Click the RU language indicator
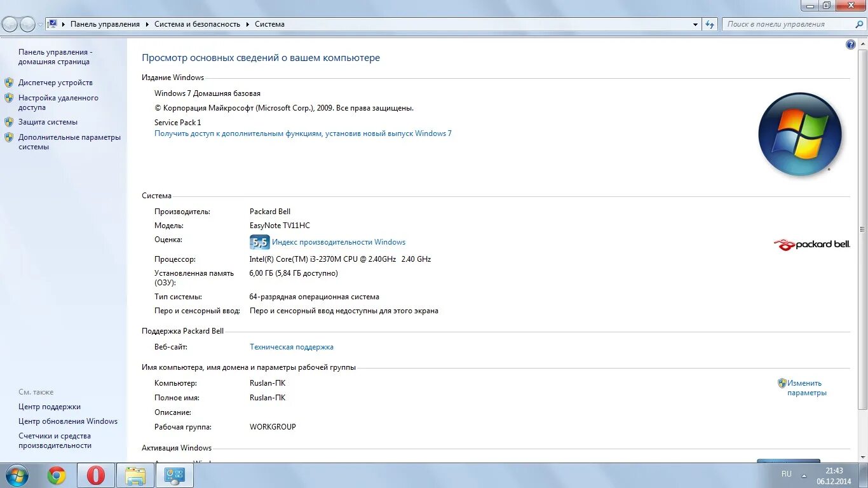This screenshot has height=488, width=868. pos(787,474)
